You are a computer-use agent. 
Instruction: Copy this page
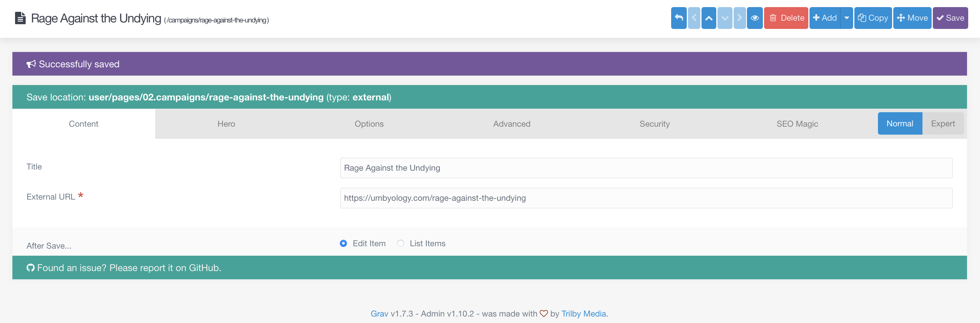[x=873, y=18]
